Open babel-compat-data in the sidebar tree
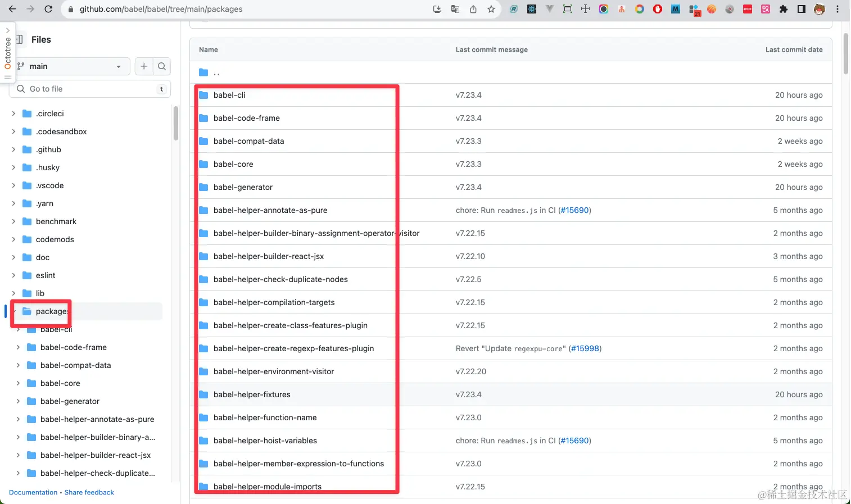The image size is (851, 504). pos(76,365)
